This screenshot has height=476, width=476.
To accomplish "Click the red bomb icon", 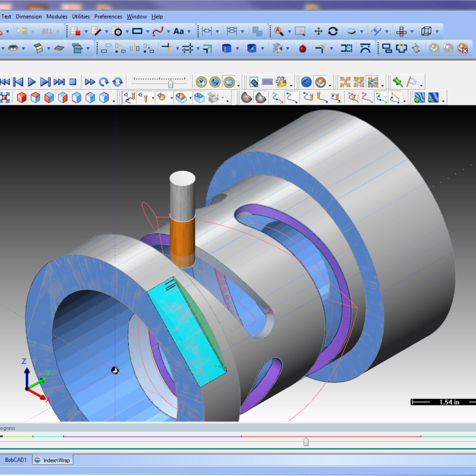I will [303, 48].
